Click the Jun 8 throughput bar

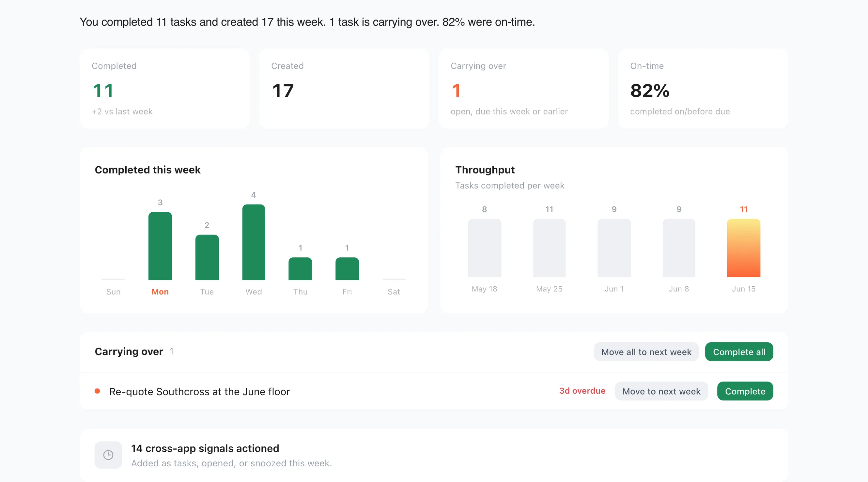679,248
